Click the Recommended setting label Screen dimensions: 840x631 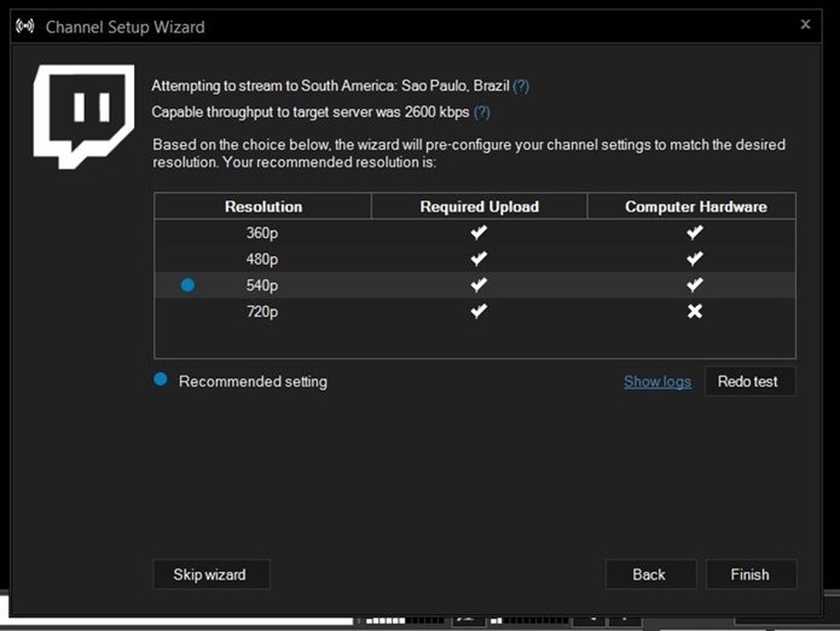[253, 382]
